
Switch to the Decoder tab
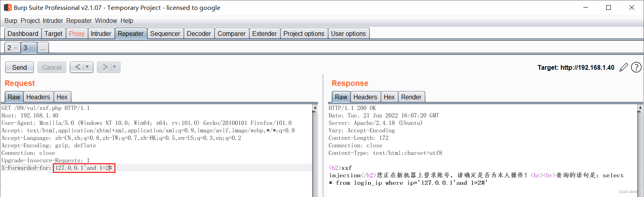pos(199,33)
